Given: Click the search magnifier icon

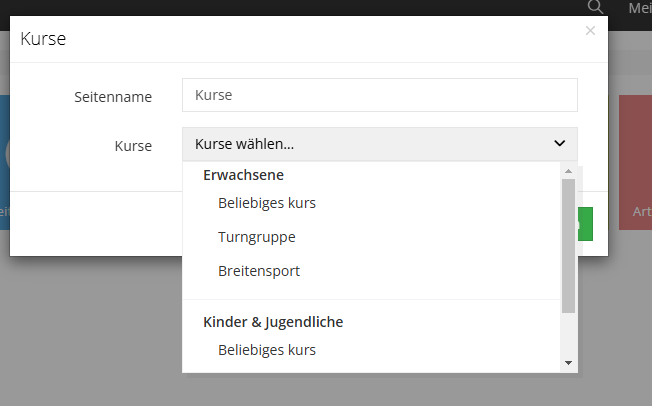Looking at the screenshot, I should coord(595,7).
